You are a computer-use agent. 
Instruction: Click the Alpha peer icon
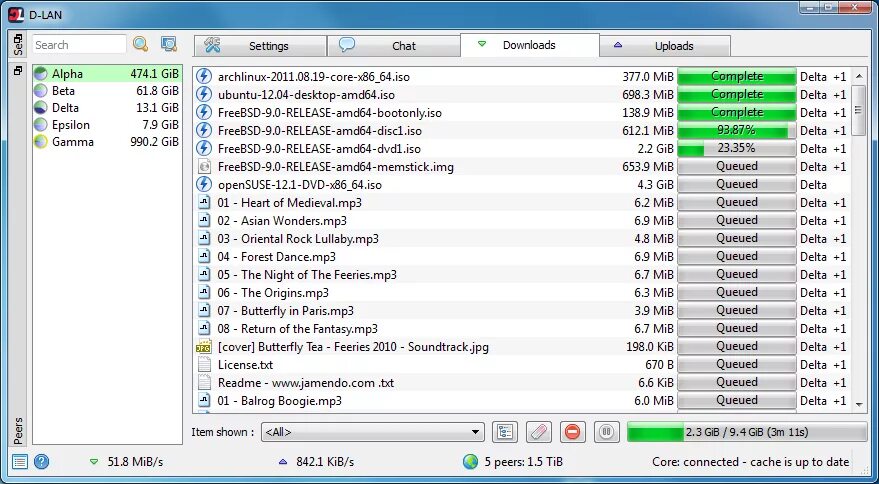(x=40, y=74)
